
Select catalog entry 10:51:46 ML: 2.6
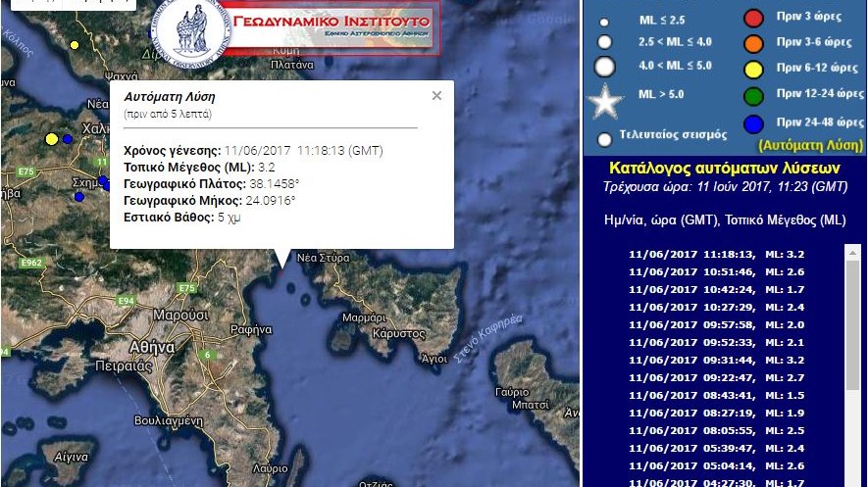pos(716,272)
